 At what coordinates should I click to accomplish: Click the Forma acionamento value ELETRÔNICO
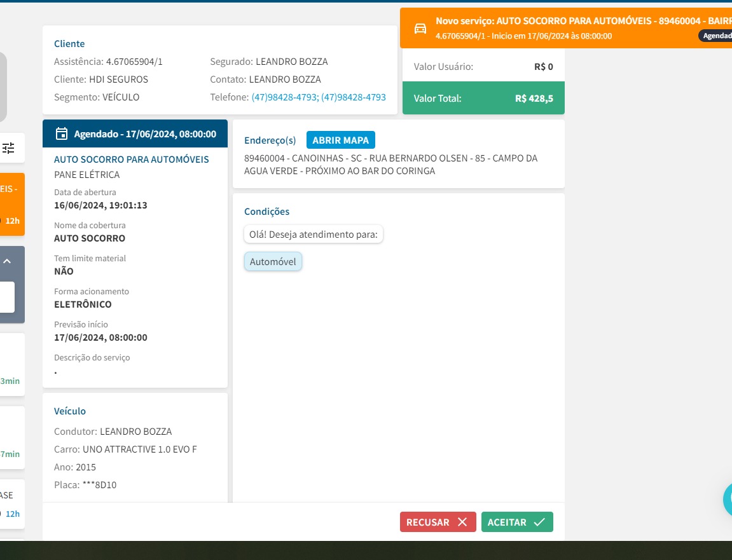tap(83, 304)
